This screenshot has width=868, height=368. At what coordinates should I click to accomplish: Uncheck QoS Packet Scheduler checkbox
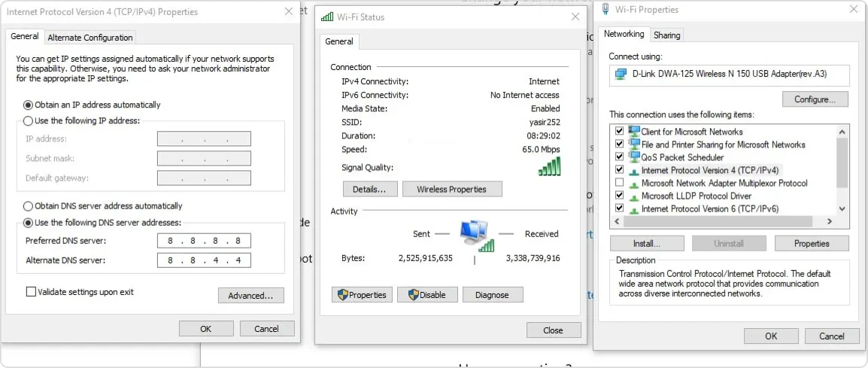pyautogui.click(x=620, y=157)
